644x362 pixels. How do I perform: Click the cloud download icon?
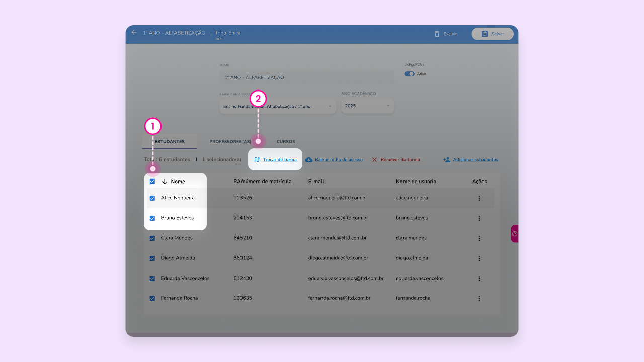pos(309,160)
